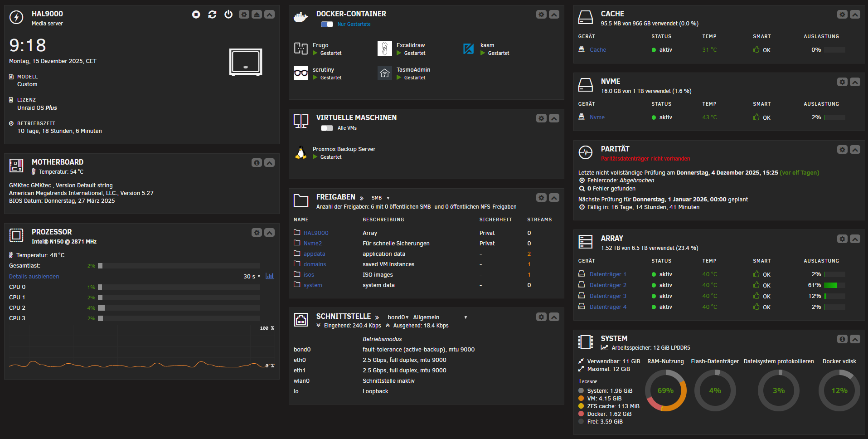
Task: Click the Datenträger 2 utilization bar
Action: (834, 285)
